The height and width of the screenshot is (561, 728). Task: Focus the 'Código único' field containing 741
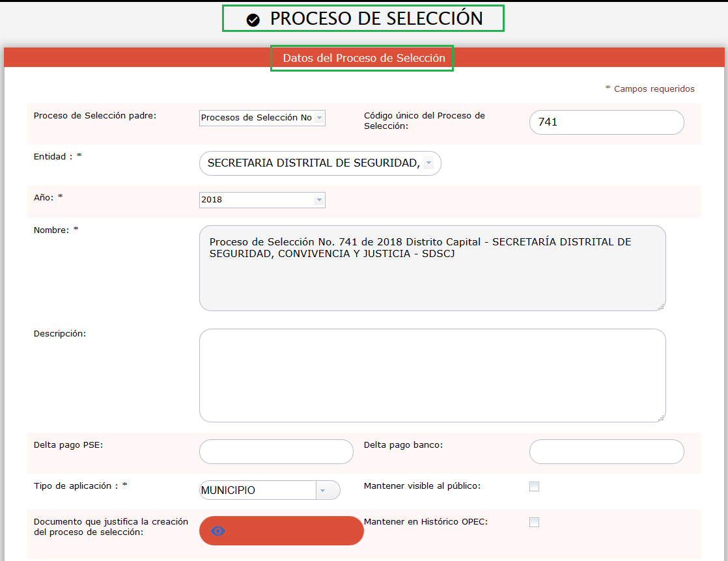point(606,122)
